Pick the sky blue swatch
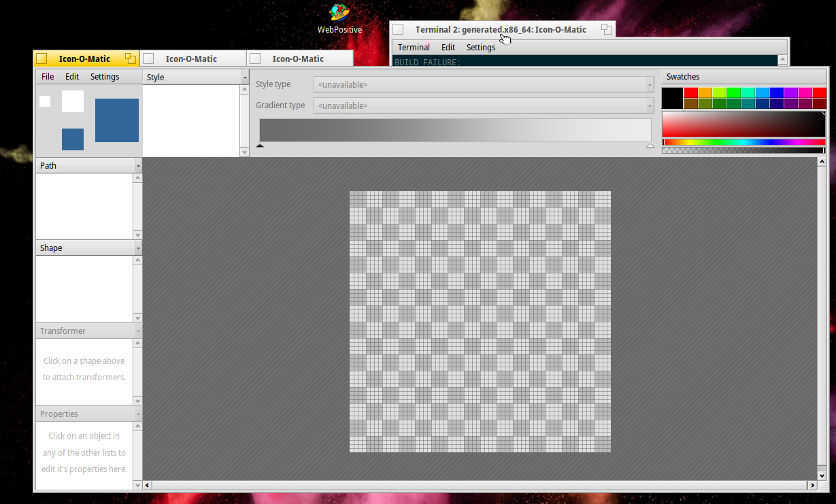This screenshot has width=836, height=504. (x=762, y=93)
